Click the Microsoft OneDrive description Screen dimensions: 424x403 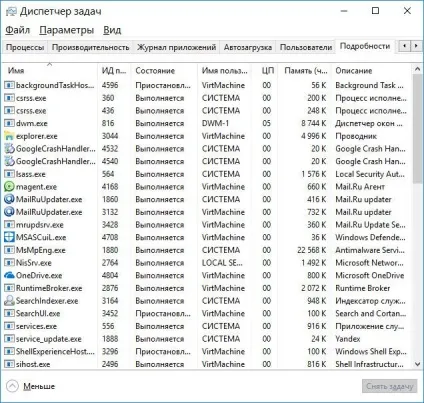point(370,275)
